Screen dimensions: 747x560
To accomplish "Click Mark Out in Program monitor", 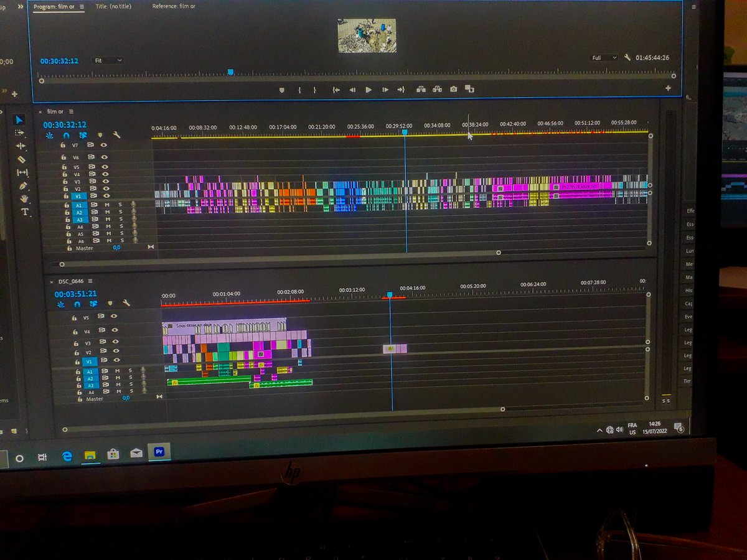I will (x=314, y=90).
